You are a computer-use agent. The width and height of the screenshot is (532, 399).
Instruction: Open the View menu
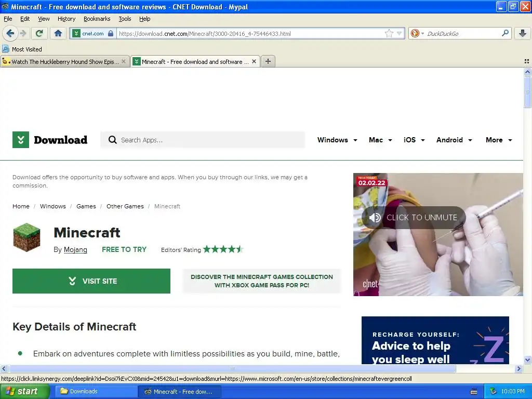pyautogui.click(x=44, y=19)
